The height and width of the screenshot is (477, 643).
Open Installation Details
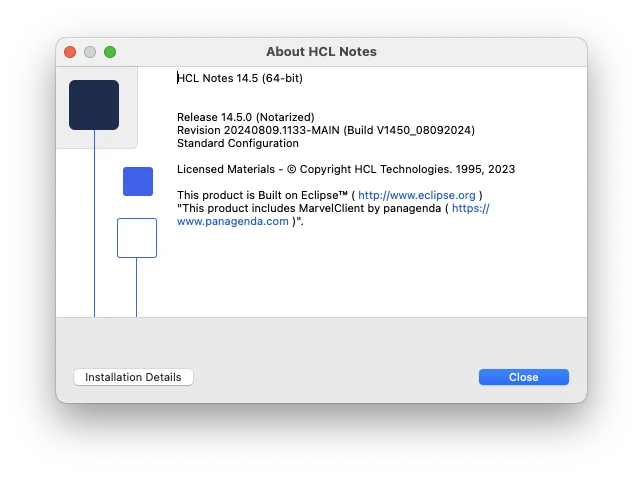point(133,377)
